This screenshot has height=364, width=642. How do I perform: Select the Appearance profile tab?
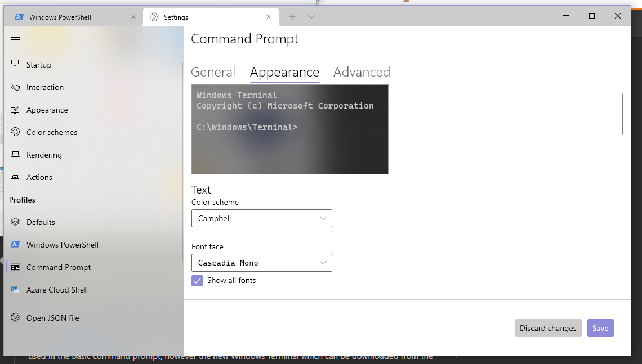284,72
